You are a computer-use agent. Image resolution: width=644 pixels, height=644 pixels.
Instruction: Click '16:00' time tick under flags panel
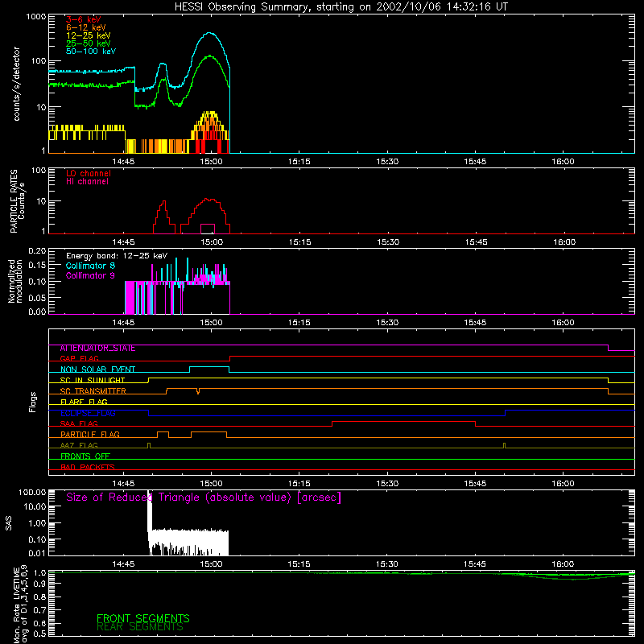coord(563,484)
